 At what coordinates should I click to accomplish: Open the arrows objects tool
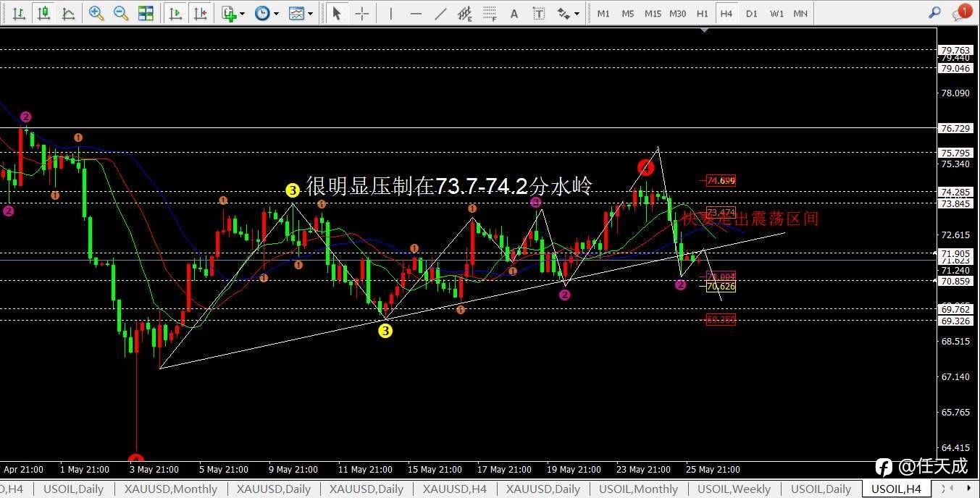tap(563, 13)
